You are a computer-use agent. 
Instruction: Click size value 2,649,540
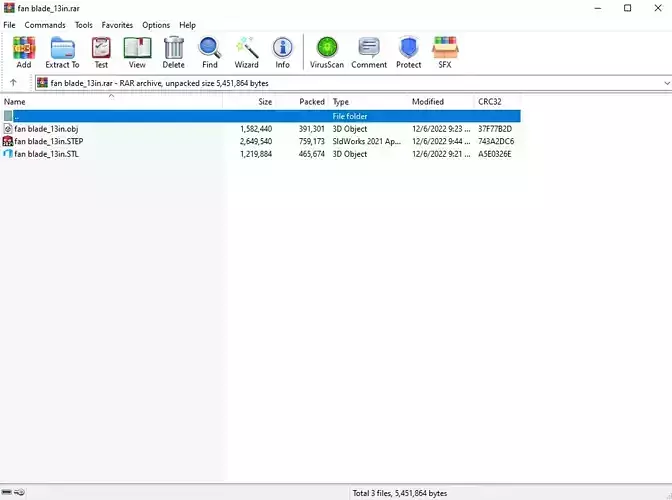click(x=256, y=141)
